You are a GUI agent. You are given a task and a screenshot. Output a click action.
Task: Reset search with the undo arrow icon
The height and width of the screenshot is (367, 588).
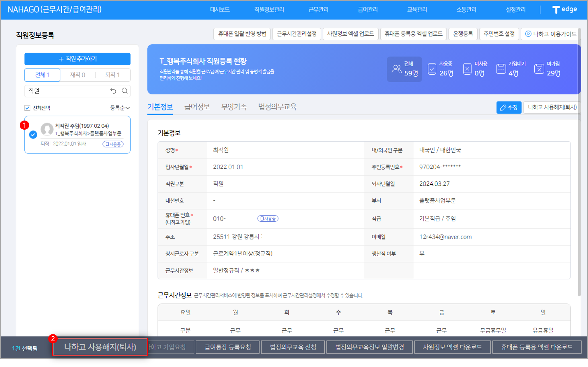[x=113, y=91]
